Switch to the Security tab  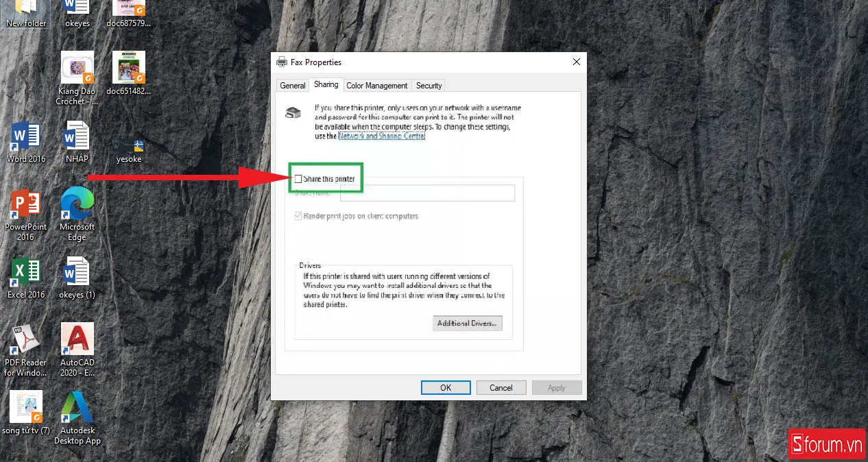coord(429,86)
